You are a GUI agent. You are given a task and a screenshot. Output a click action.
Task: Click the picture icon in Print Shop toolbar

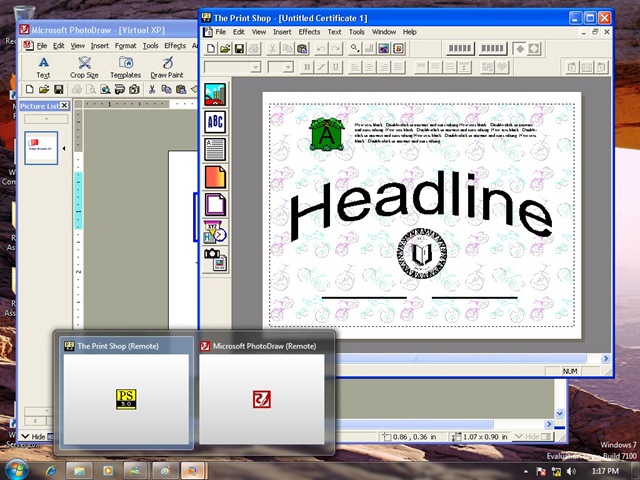[384, 49]
